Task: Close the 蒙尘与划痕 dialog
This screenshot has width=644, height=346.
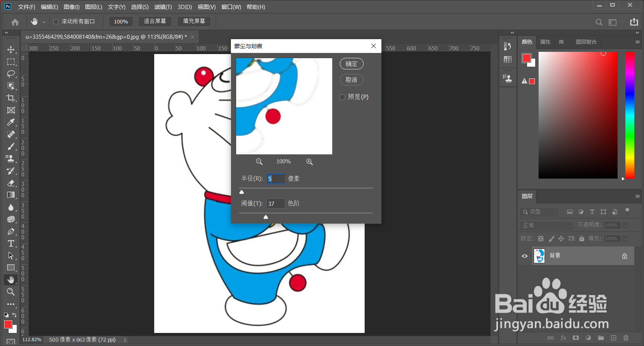Action: pyautogui.click(x=374, y=46)
